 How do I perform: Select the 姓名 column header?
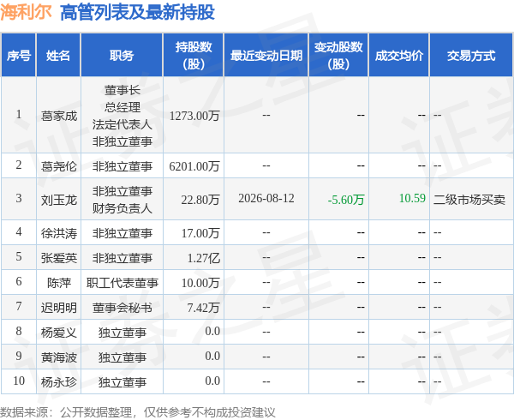pyautogui.click(x=58, y=55)
